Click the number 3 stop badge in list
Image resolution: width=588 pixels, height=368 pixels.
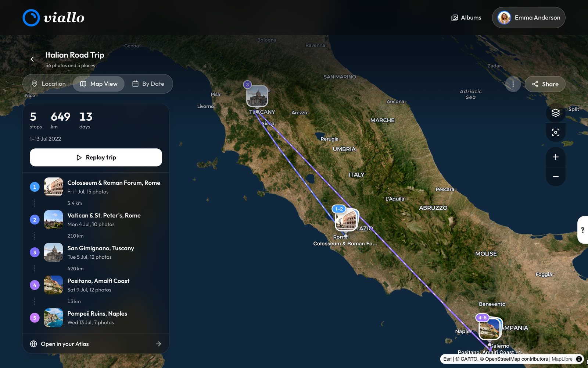click(x=35, y=252)
